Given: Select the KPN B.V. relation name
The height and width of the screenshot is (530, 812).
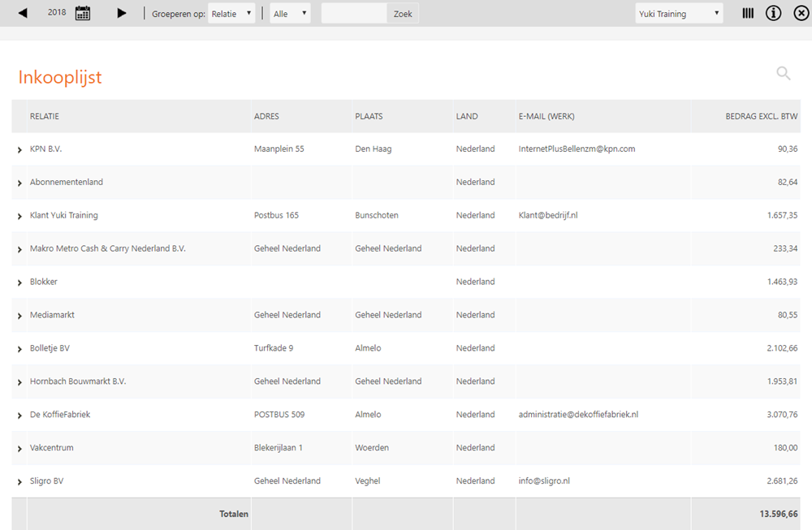Looking at the screenshot, I should tap(45, 149).
